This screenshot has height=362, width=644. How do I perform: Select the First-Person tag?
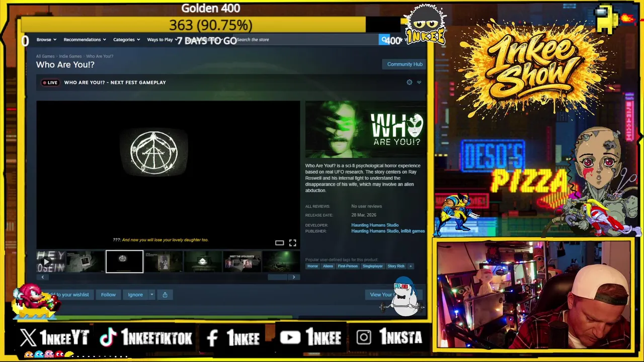point(348,266)
